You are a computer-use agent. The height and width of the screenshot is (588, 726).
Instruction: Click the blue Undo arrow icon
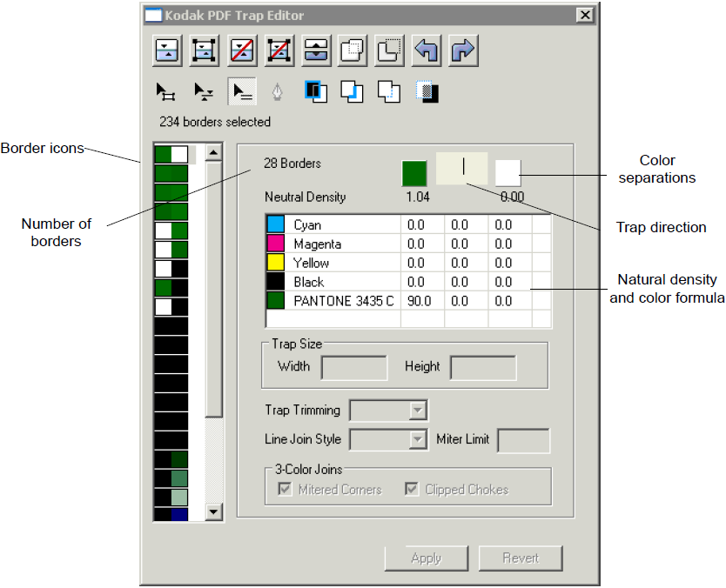427,50
